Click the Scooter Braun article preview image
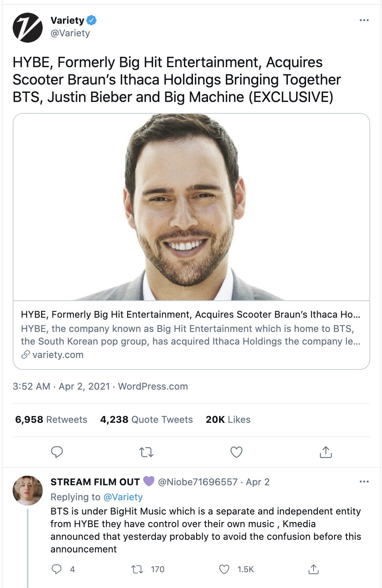The width and height of the screenshot is (382, 588). (x=191, y=207)
